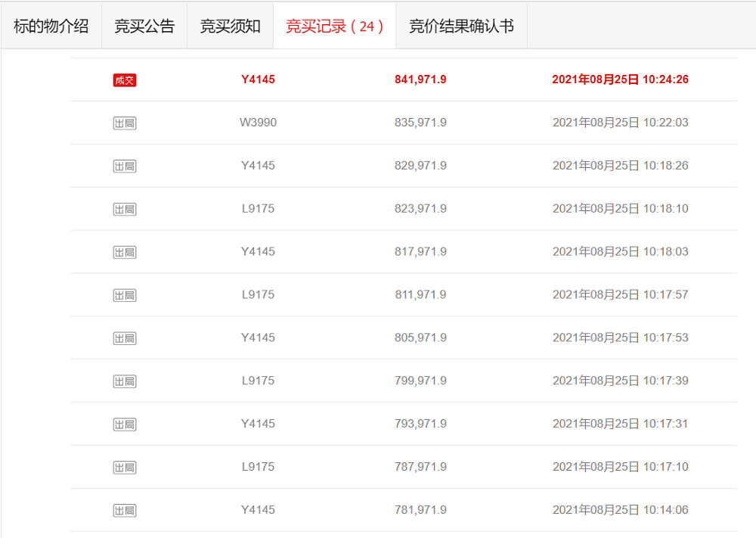
Task: Select bid amount 793,971.9
Action: pyautogui.click(x=420, y=423)
